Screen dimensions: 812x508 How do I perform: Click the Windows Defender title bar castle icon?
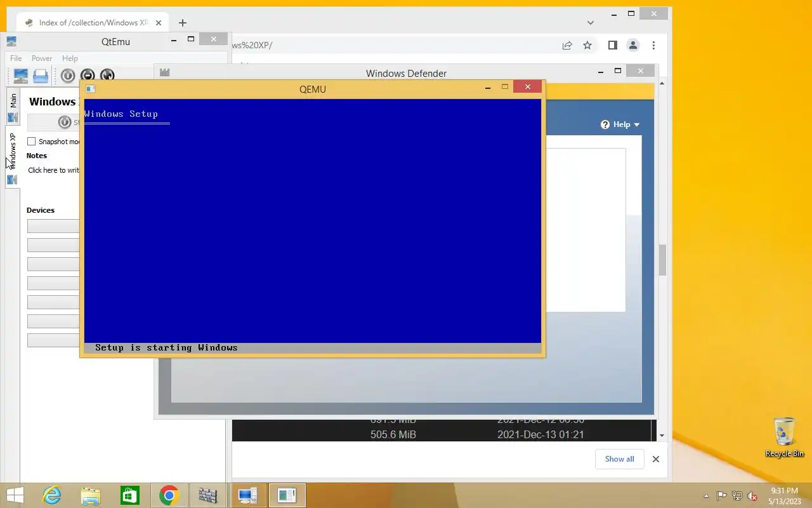click(165, 73)
